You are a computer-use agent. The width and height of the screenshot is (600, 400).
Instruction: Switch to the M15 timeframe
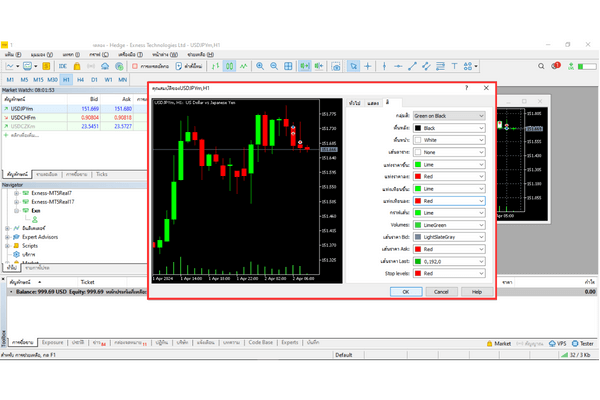pos(37,78)
